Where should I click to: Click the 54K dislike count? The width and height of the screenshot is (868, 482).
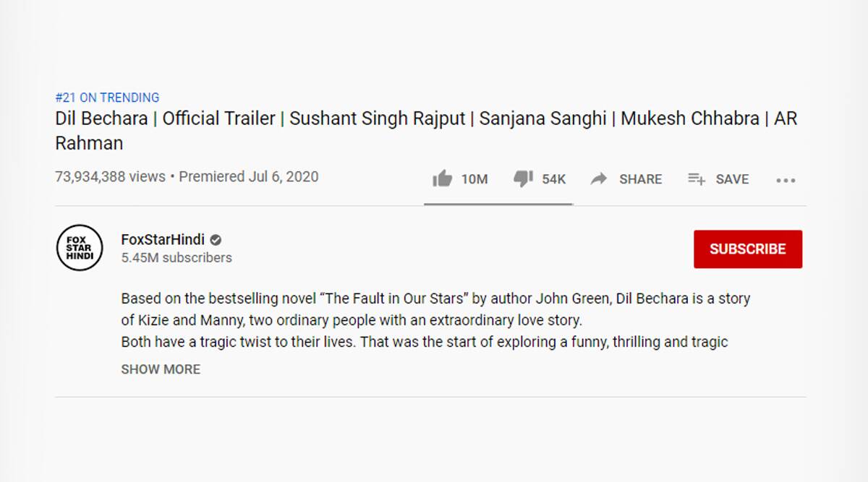click(554, 179)
